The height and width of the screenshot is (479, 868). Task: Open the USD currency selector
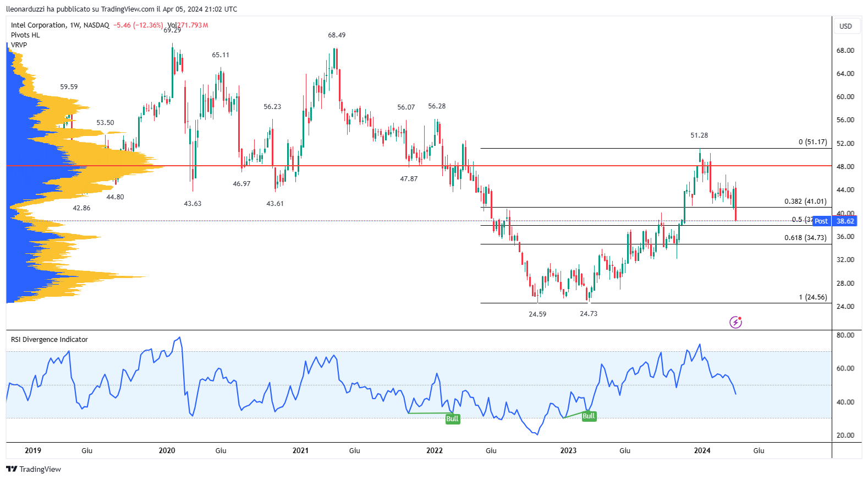pos(845,26)
